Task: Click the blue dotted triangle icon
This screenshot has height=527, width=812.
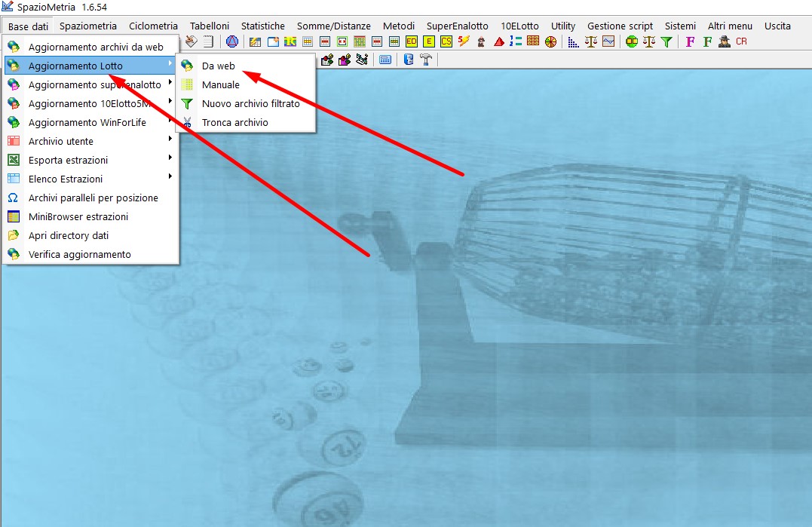Action: coord(573,42)
